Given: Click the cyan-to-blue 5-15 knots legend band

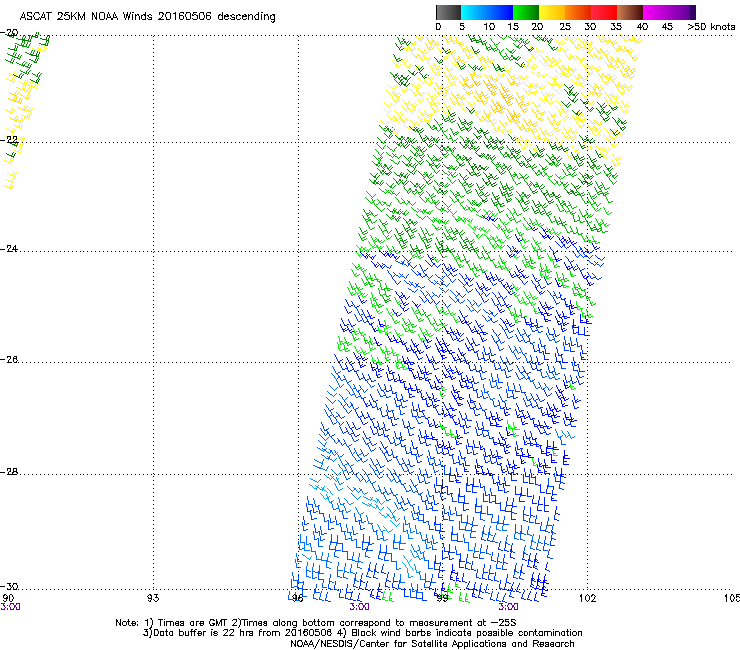Looking at the screenshot, I should [487, 12].
